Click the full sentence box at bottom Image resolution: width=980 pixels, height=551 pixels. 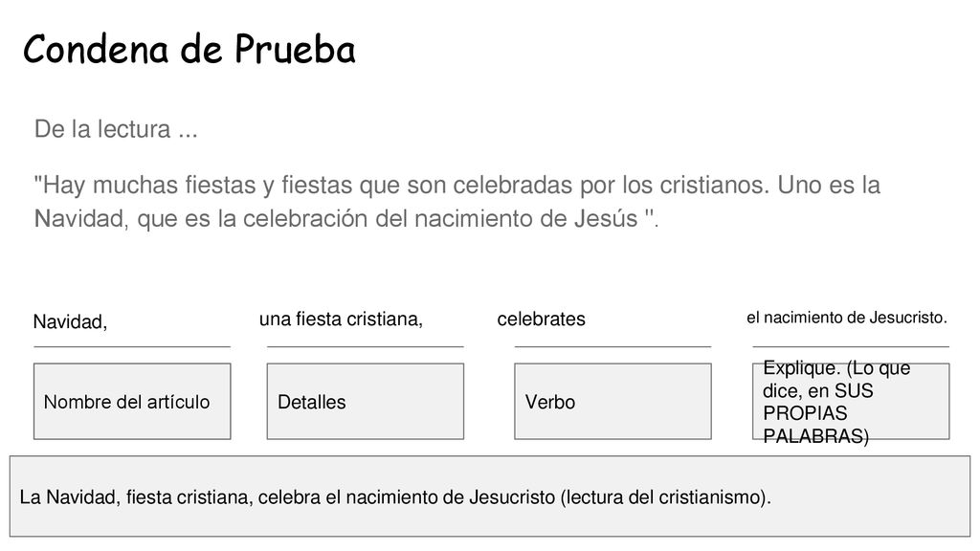[490, 496]
